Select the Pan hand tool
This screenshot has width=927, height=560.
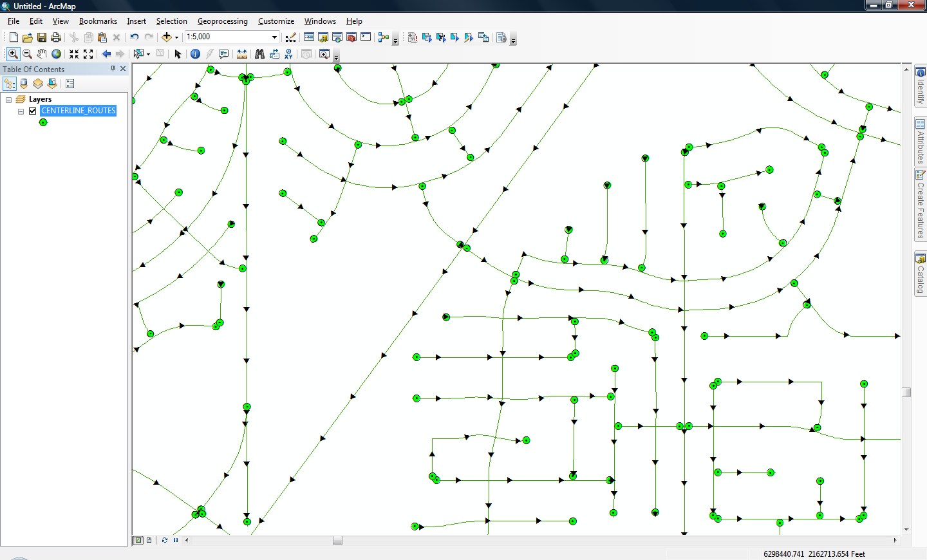42,54
